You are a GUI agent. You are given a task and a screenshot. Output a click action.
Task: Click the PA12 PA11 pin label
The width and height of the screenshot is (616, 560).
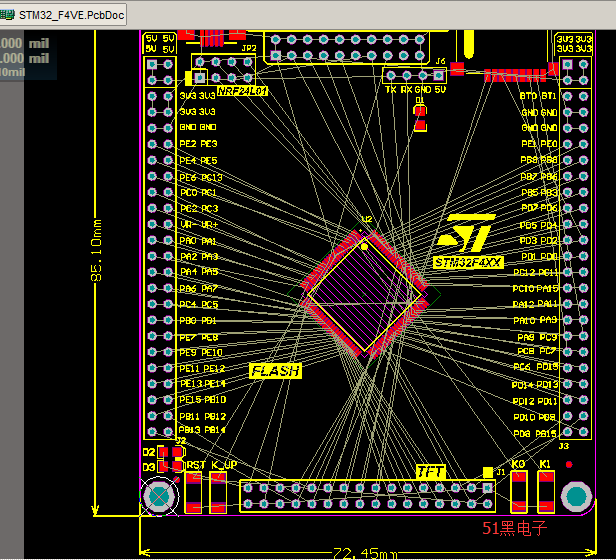tap(535, 305)
